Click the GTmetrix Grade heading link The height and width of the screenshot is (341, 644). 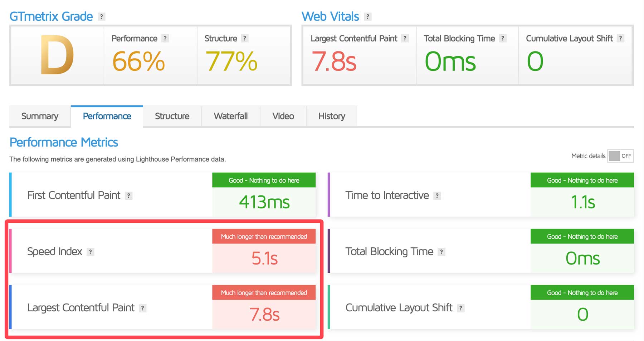[x=51, y=16]
